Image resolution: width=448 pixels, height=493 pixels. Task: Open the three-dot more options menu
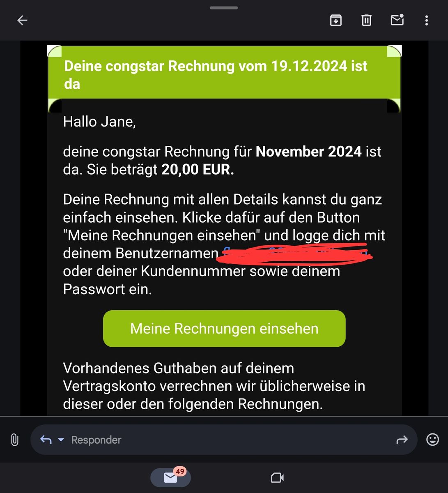[x=427, y=20]
